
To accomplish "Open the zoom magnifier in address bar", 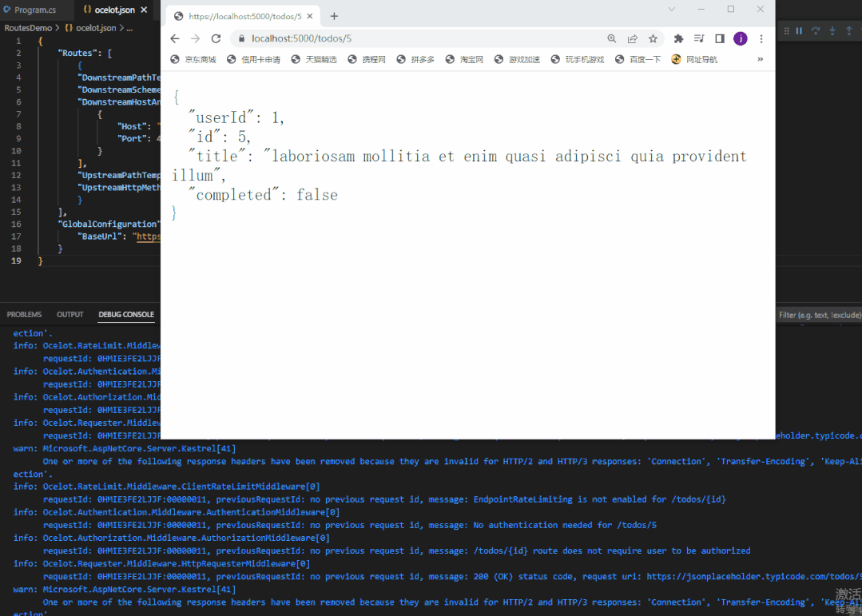I will [611, 38].
